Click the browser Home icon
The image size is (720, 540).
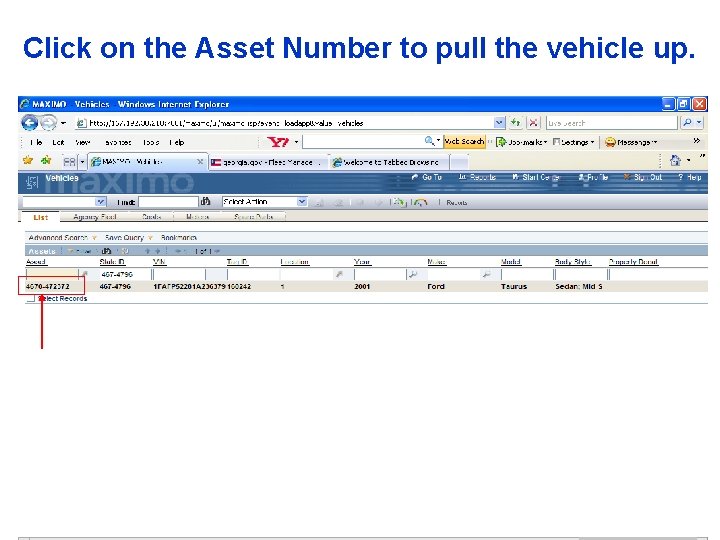[675, 160]
